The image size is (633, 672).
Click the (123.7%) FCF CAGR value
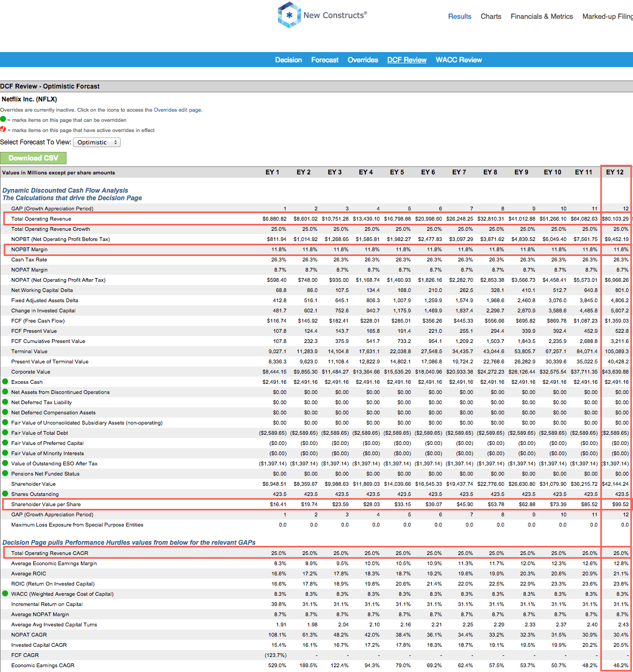pyautogui.click(x=276, y=655)
